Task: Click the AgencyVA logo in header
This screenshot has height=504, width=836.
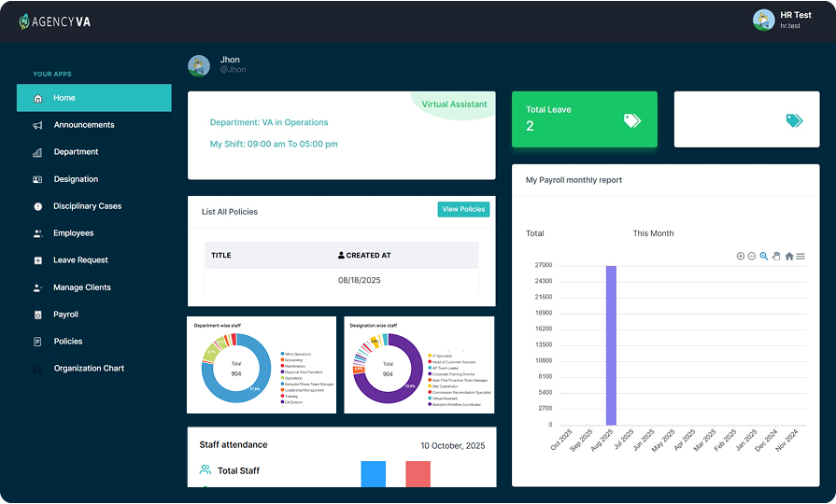Action: pos(56,21)
